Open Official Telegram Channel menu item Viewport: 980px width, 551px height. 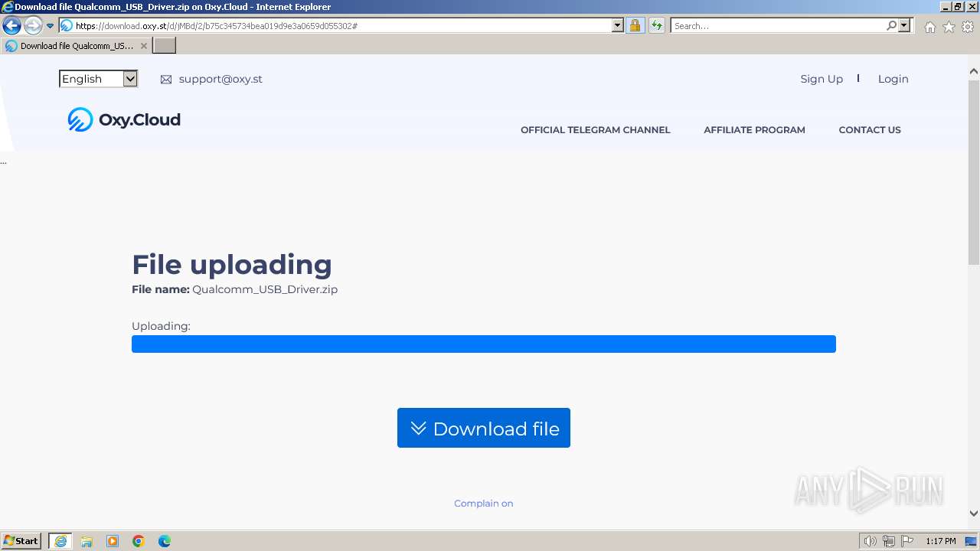tap(596, 130)
